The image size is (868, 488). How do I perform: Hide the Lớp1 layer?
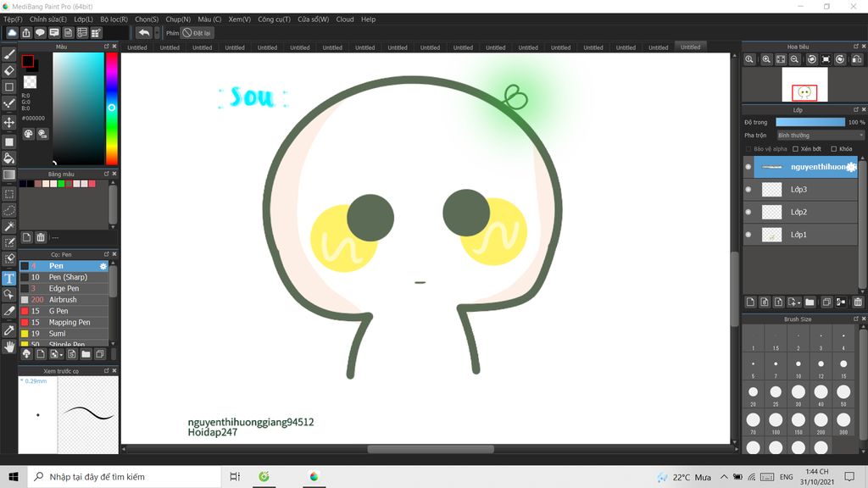coord(748,235)
